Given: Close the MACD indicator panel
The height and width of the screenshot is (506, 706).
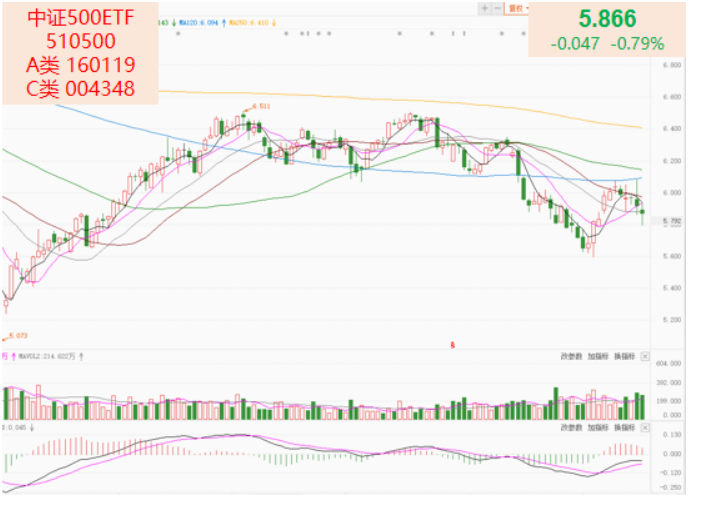Looking at the screenshot, I should tap(645, 427).
